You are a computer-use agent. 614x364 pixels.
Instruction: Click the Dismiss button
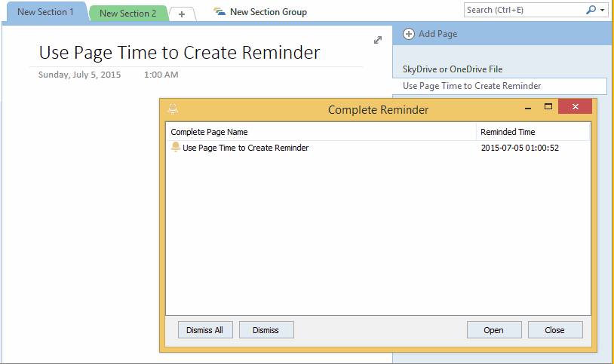tap(266, 330)
